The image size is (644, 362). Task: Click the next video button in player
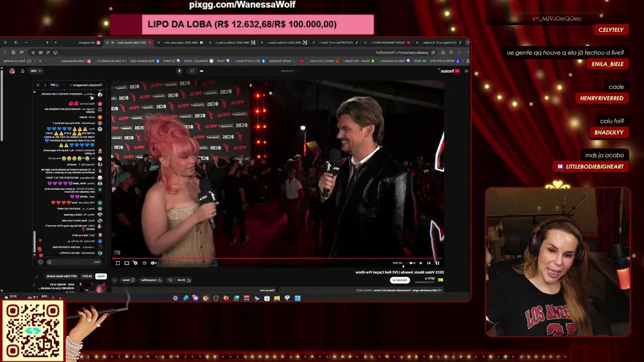pos(429,263)
